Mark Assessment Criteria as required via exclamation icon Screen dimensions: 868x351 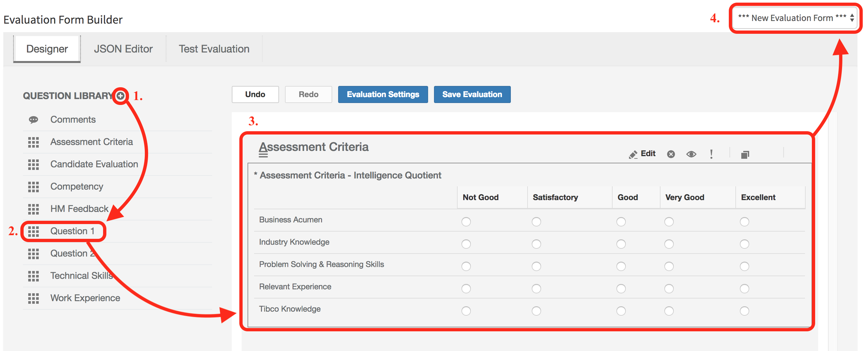point(711,154)
